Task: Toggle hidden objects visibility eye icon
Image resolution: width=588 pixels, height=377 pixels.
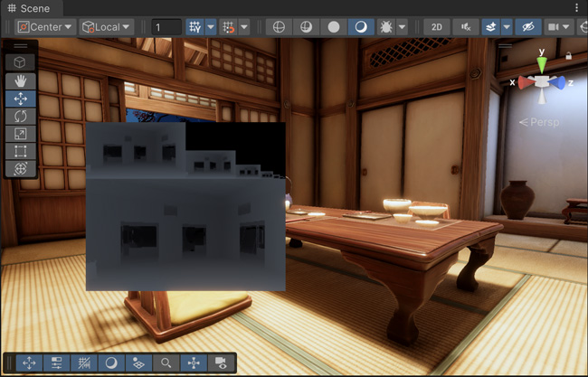Action: point(530,26)
